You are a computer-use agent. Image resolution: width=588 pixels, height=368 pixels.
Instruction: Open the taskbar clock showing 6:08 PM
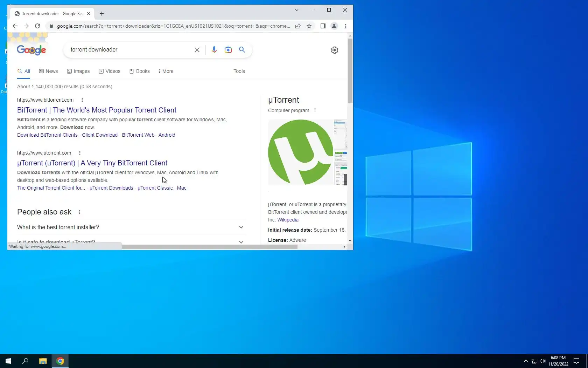click(x=558, y=361)
